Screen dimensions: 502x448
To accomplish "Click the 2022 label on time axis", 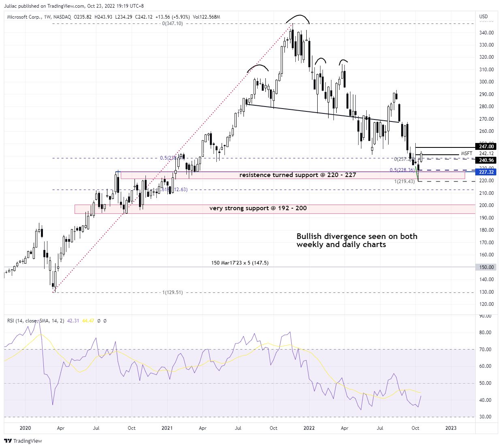I will click(309, 428).
